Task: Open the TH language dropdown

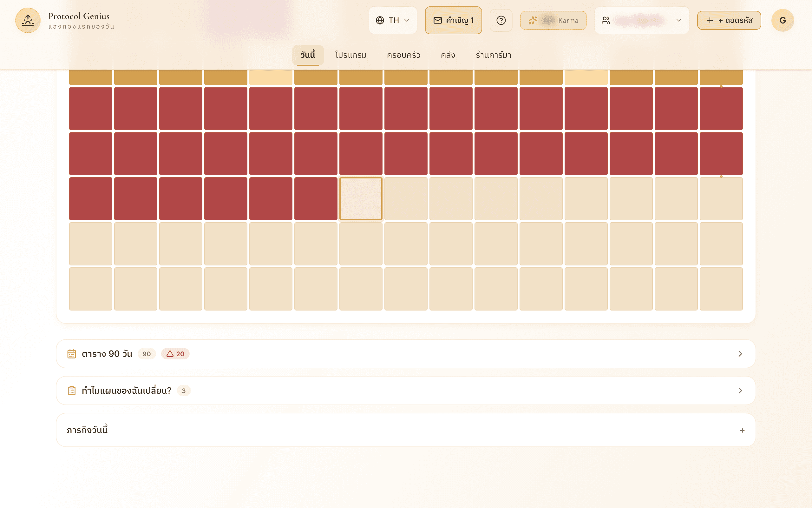Action: tap(393, 20)
